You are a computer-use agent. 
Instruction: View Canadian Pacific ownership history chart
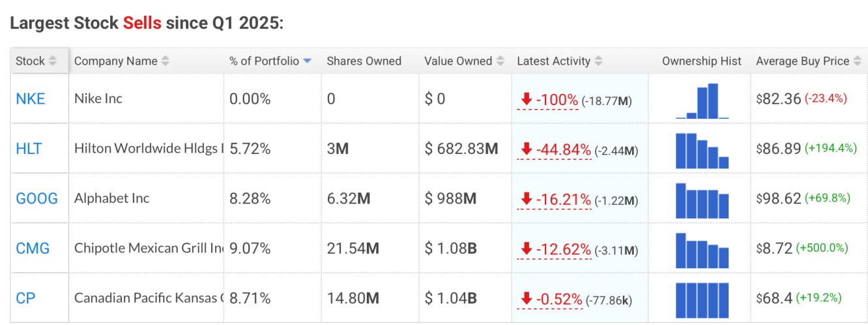702,300
